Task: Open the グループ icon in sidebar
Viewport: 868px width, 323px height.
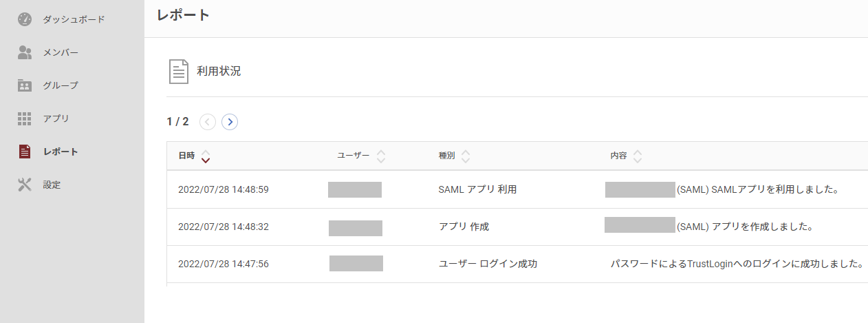Action: (x=25, y=85)
